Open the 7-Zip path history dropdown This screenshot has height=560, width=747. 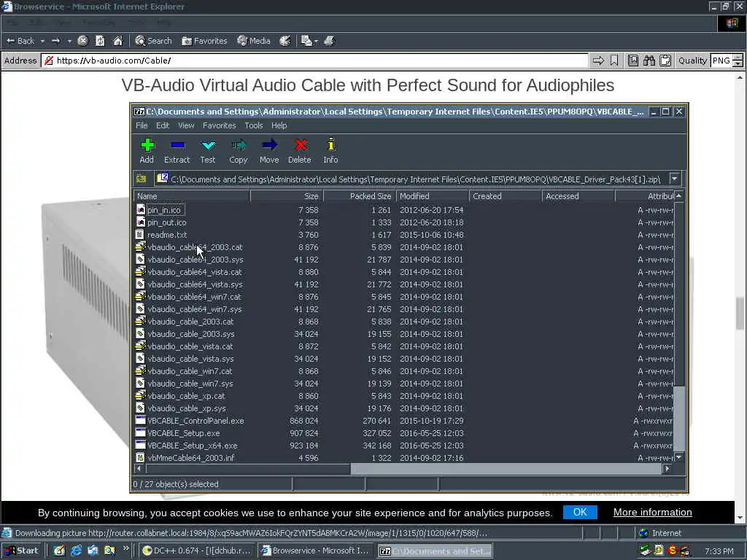(x=675, y=179)
